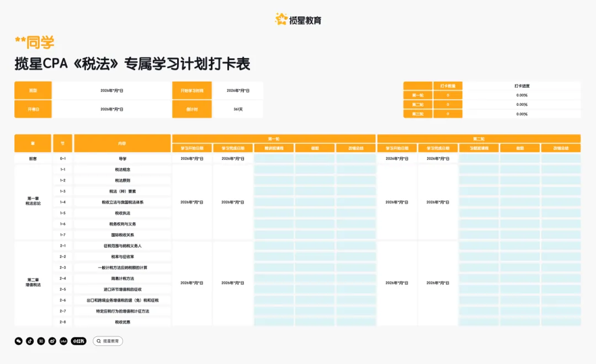The height and width of the screenshot is (364, 596).
Task: Click the 361天 countdown value
Action: (x=238, y=109)
